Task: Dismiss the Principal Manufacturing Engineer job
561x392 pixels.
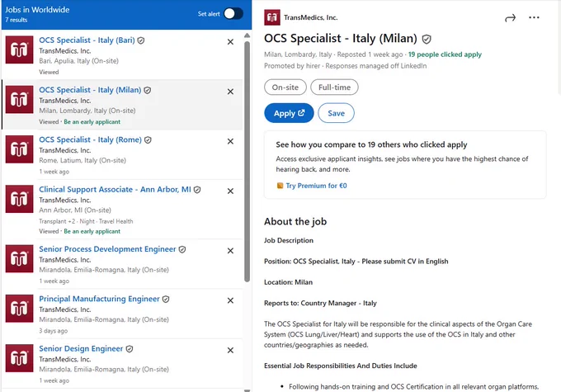Action: click(230, 300)
